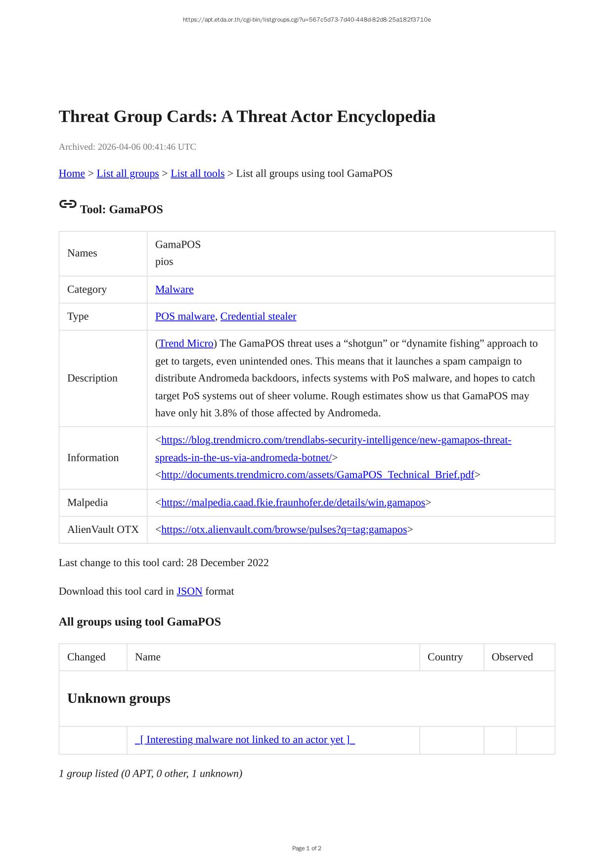Click the Name column header
The width and height of the screenshot is (614, 868).
148,657
